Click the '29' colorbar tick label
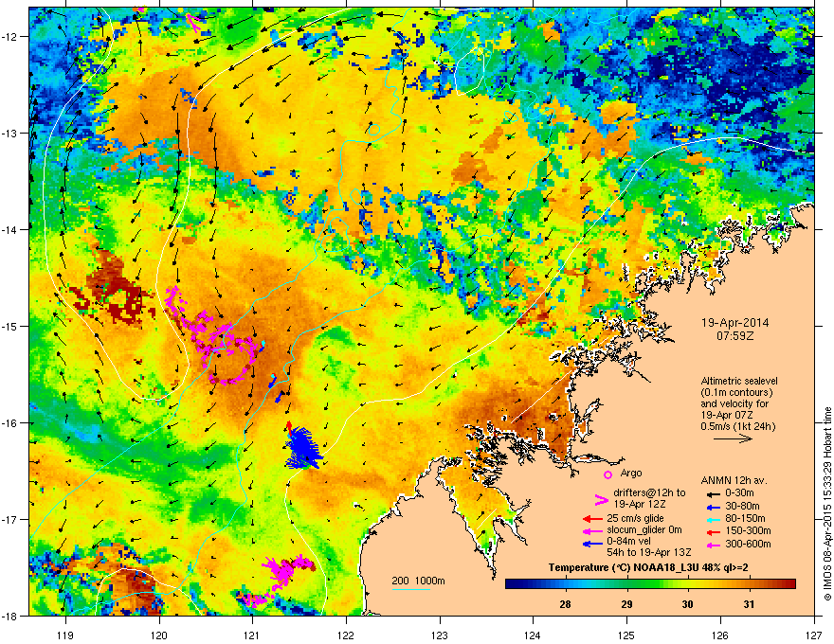The image size is (834, 644). click(x=626, y=604)
